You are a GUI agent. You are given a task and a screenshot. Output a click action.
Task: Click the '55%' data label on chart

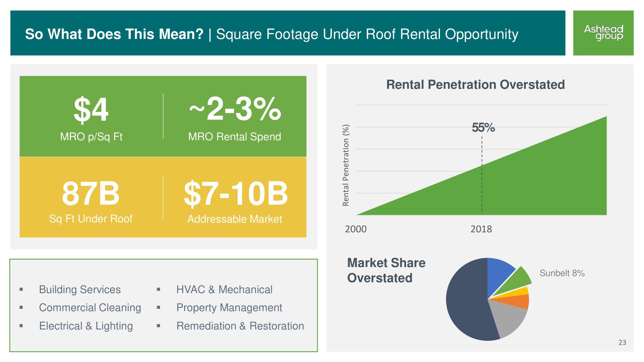483,128
